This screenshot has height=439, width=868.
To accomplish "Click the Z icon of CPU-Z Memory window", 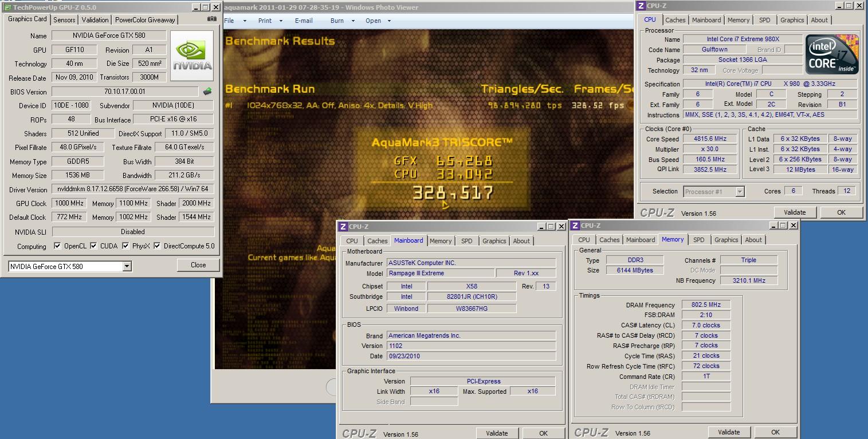I will click(x=576, y=226).
